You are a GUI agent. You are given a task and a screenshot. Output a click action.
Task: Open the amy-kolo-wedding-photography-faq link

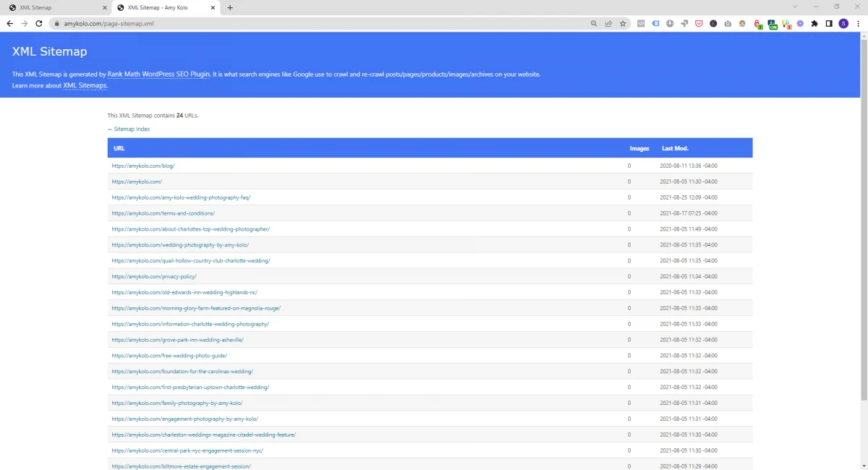[x=181, y=197]
